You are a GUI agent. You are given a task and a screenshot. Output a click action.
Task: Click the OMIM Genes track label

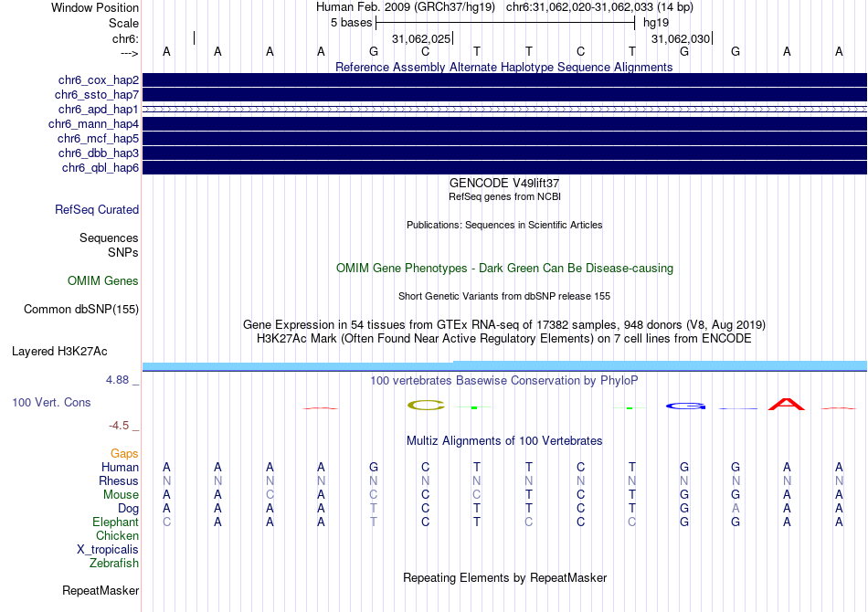coord(103,281)
